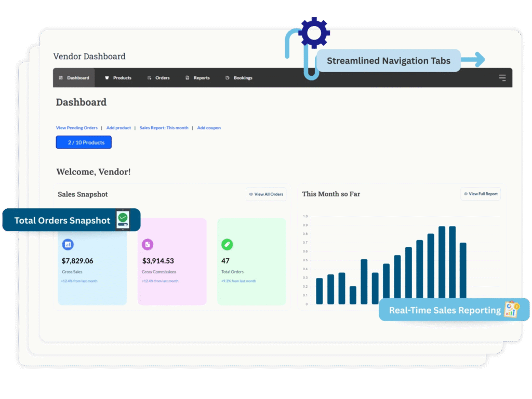
Task: Click the View Full Report button
Action: tap(480, 194)
